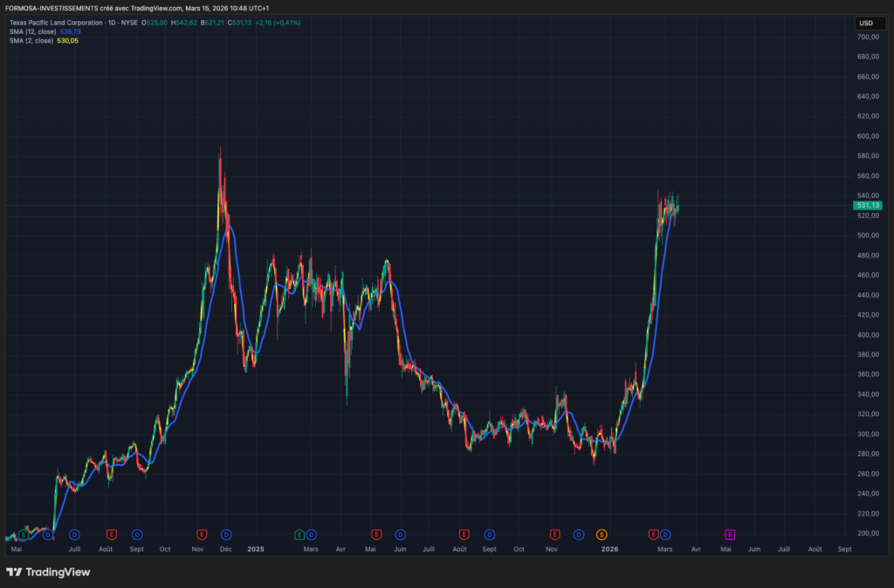Click the TradingView logo at bottom left
This screenshot has width=894, height=588.
[x=48, y=572]
